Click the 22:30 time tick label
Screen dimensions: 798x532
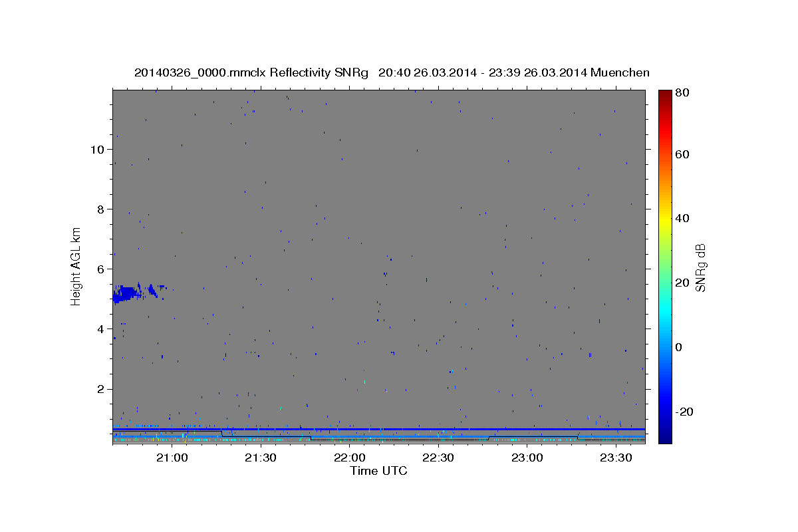point(438,458)
